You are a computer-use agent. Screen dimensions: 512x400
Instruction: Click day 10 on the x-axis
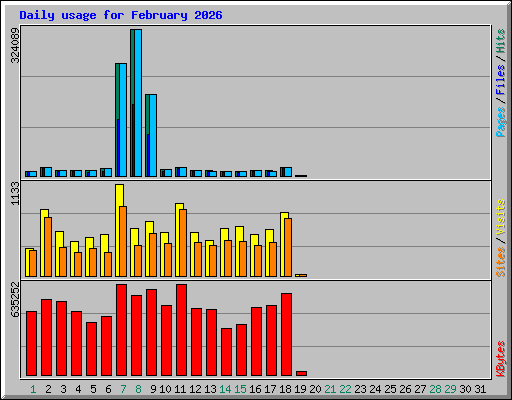tap(165, 389)
